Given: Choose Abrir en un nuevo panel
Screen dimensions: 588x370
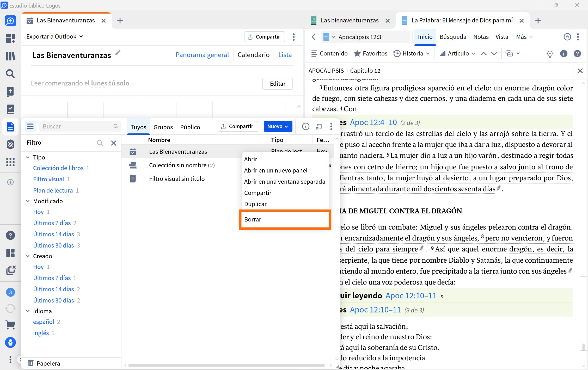Looking at the screenshot, I should pyautogui.click(x=285, y=170).
